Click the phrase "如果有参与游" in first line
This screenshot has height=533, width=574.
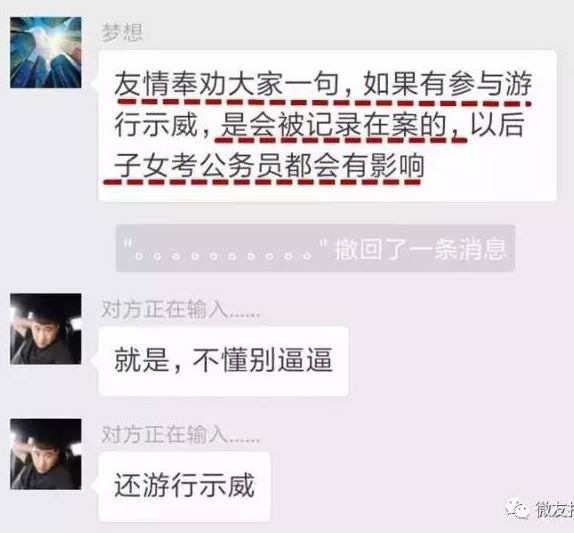click(447, 84)
